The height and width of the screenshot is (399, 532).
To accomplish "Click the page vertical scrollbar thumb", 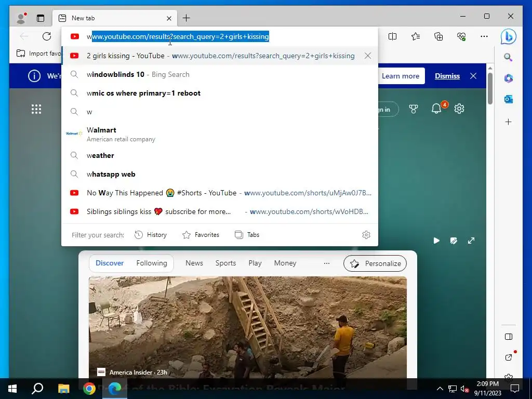I will pyautogui.click(x=490, y=88).
